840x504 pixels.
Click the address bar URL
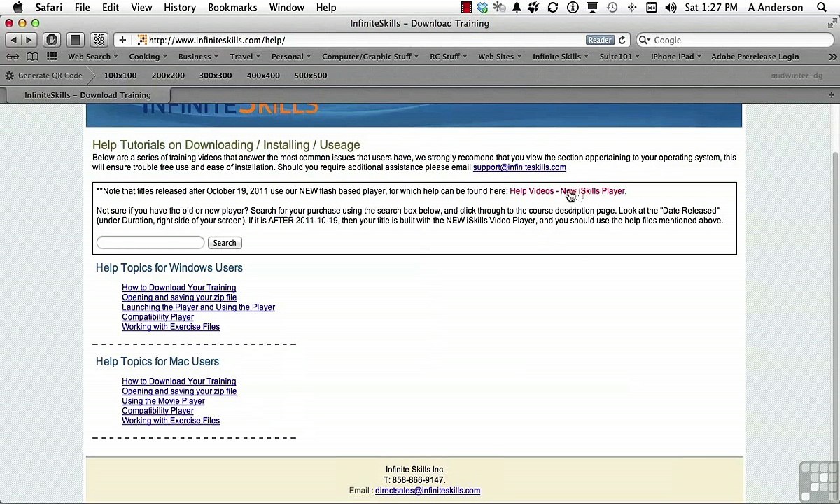click(217, 40)
